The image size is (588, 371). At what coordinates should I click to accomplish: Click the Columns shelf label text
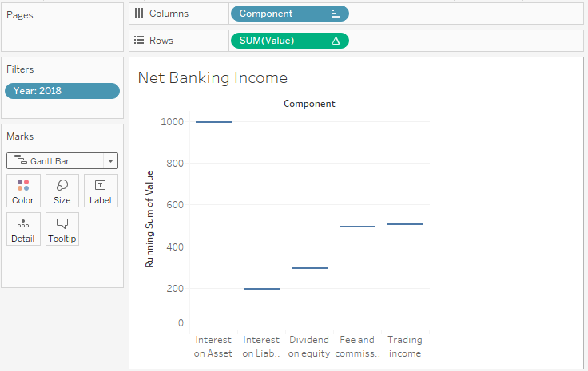coord(169,14)
